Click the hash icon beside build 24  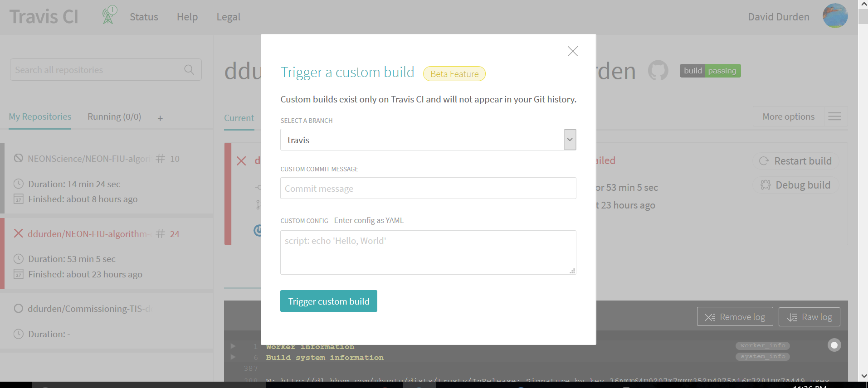pos(160,234)
